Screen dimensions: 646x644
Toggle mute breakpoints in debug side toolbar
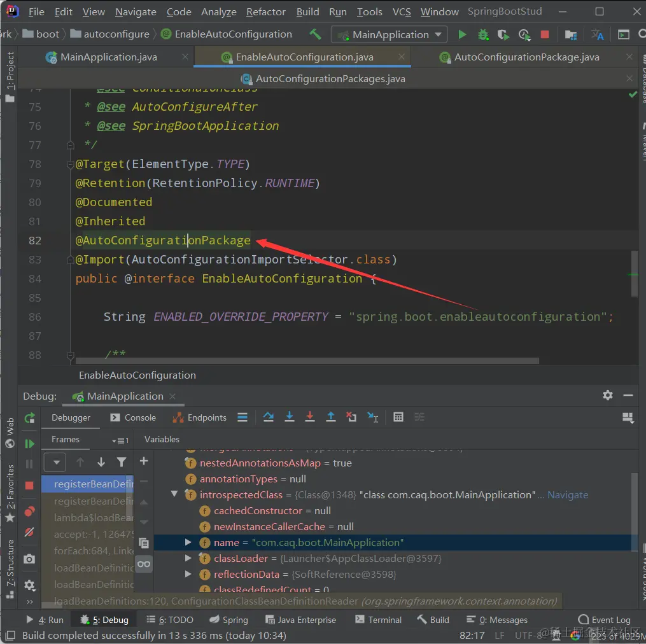[29, 533]
